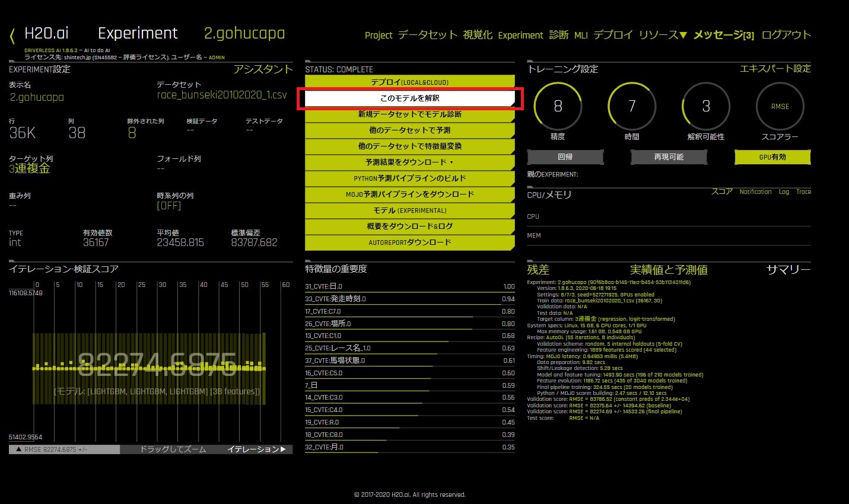The width and height of the screenshot is (849, 504).
Task: Click the デプロイ(LOCAL&CLOUD) button
Action: 409,82
